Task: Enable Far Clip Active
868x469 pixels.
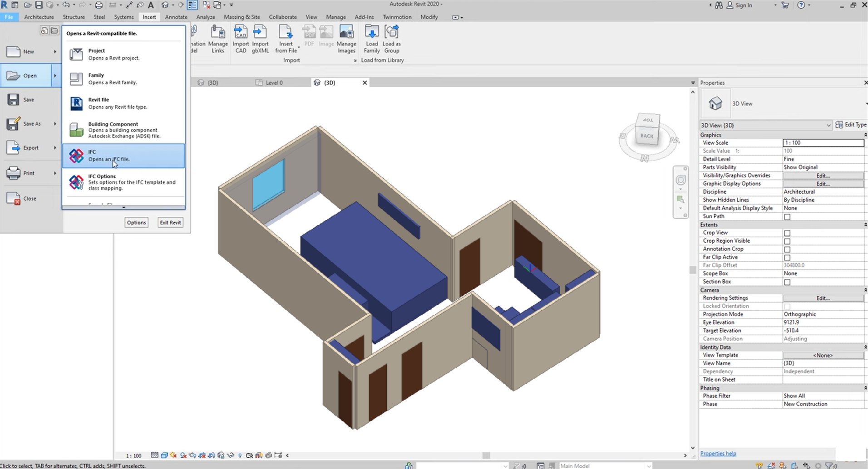Action: [787, 257]
